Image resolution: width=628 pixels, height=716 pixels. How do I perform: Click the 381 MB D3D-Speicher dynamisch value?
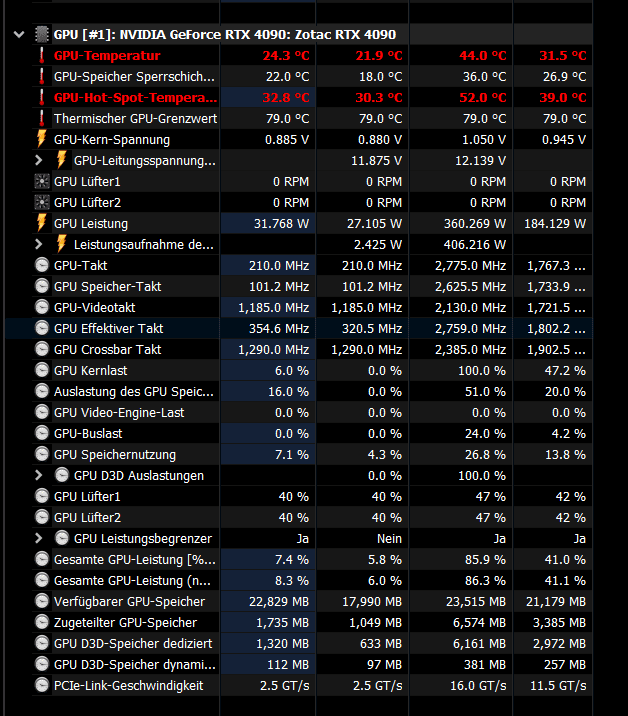(485, 665)
